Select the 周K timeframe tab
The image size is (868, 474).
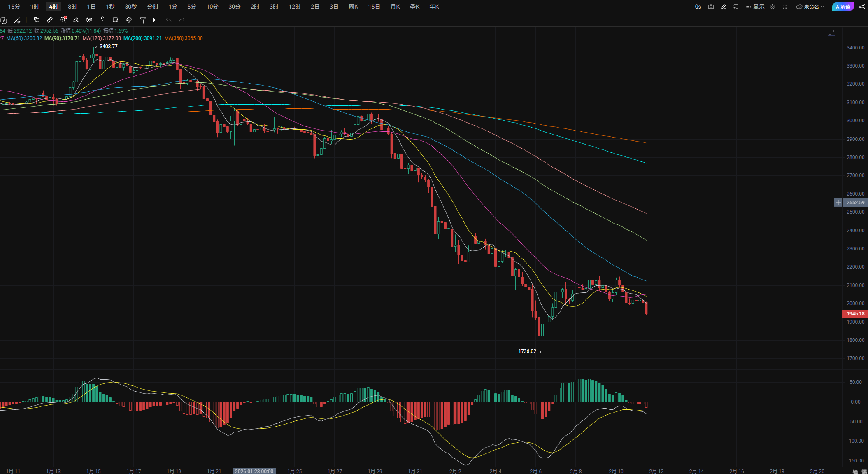pyautogui.click(x=353, y=7)
